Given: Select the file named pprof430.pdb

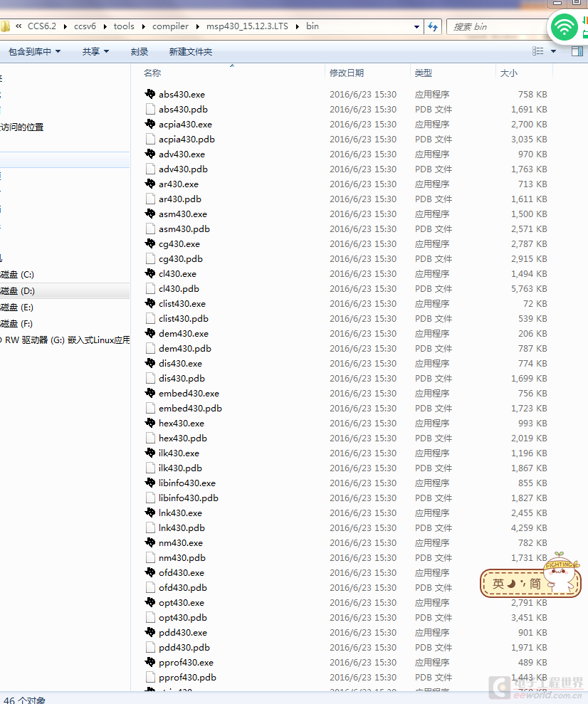Looking at the screenshot, I should [187, 678].
